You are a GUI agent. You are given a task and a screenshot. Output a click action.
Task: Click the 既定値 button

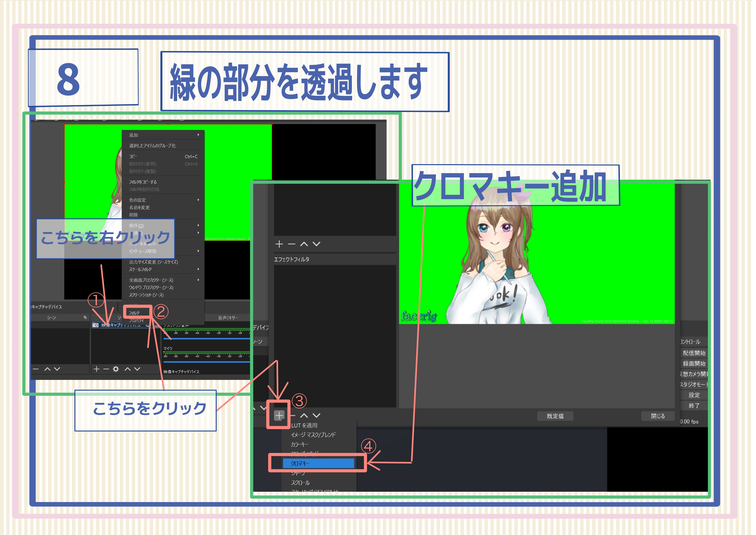coord(555,416)
